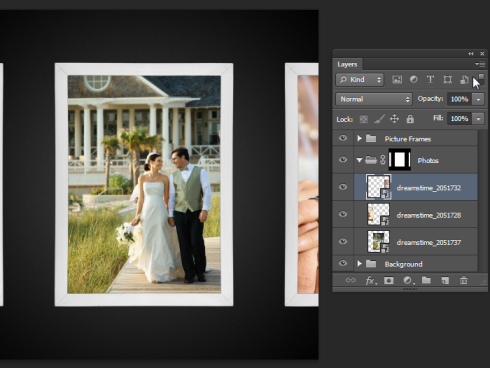Select the Picture Frames group name
Viewport: 490px width, 368px height.
408,139
